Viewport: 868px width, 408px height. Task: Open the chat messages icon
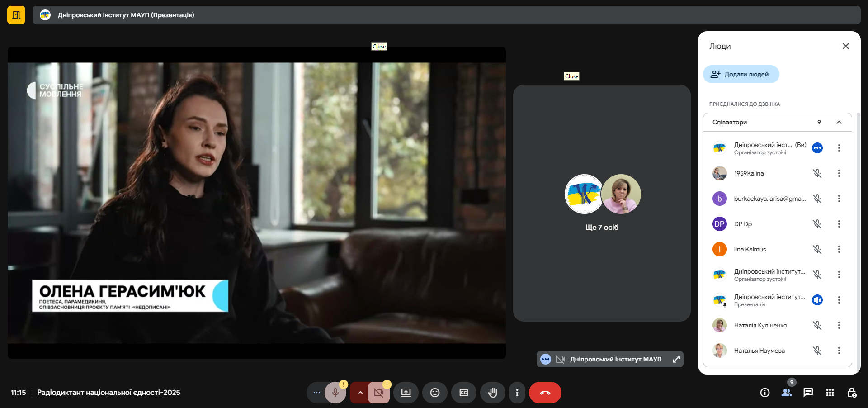pyautogui.click(x=808, y=393)
